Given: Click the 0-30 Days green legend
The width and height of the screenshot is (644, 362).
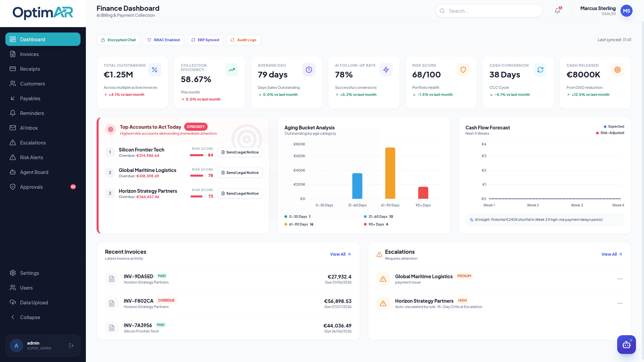Looking at the screenshot, I should [x=297, y=217].
